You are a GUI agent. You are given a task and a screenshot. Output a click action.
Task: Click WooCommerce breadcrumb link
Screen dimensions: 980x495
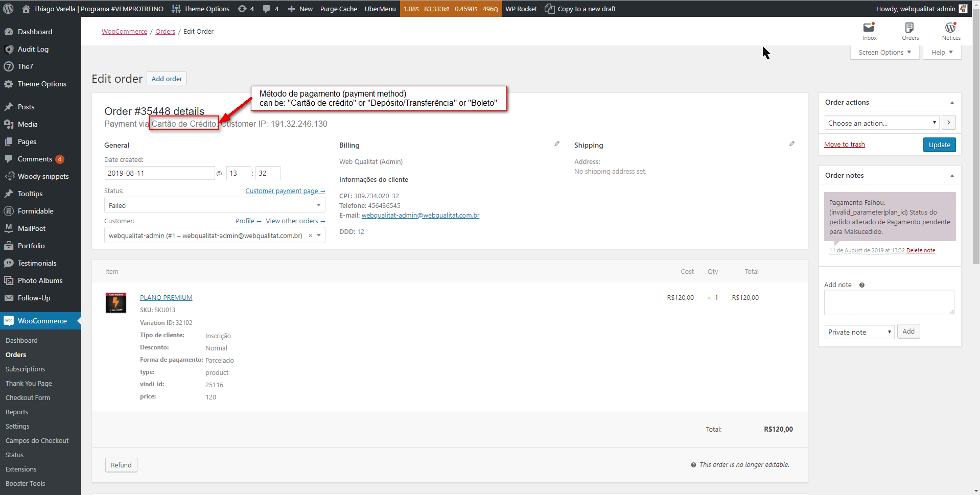coord(124,32)
